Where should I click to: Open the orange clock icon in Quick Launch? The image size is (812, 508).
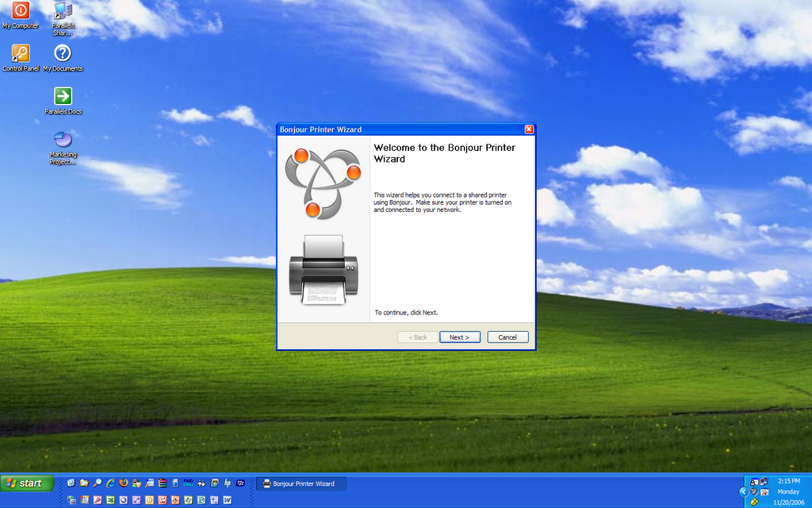pos(149,500)
